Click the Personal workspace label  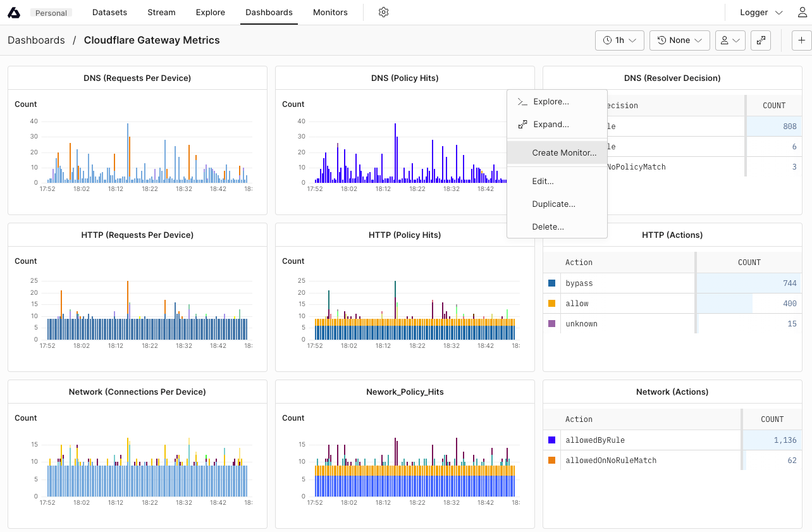pyautogui.click(x=51, y=12)
